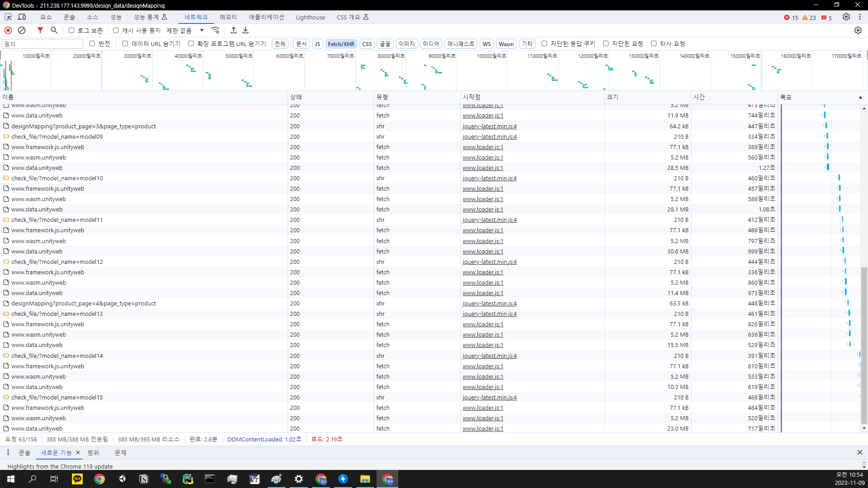This screenshot has width=868, height=488.
Task: Click the export HAR download icon
Action: (x=245, y=30)
